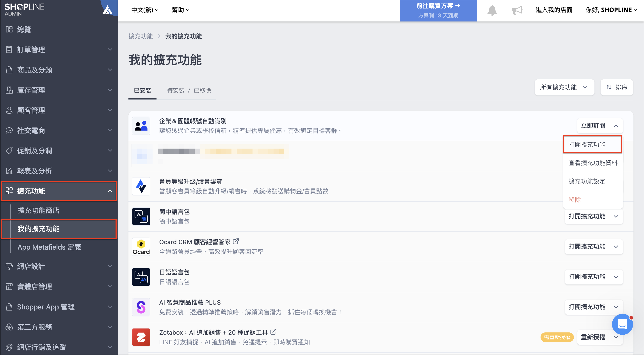Switch to the 待安裝 / 已移除 tab
The image size is (644, 355).
click(189, 91)
